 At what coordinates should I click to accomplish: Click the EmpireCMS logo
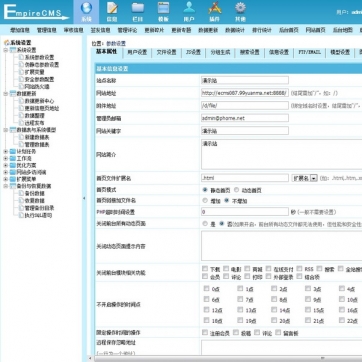36,12
